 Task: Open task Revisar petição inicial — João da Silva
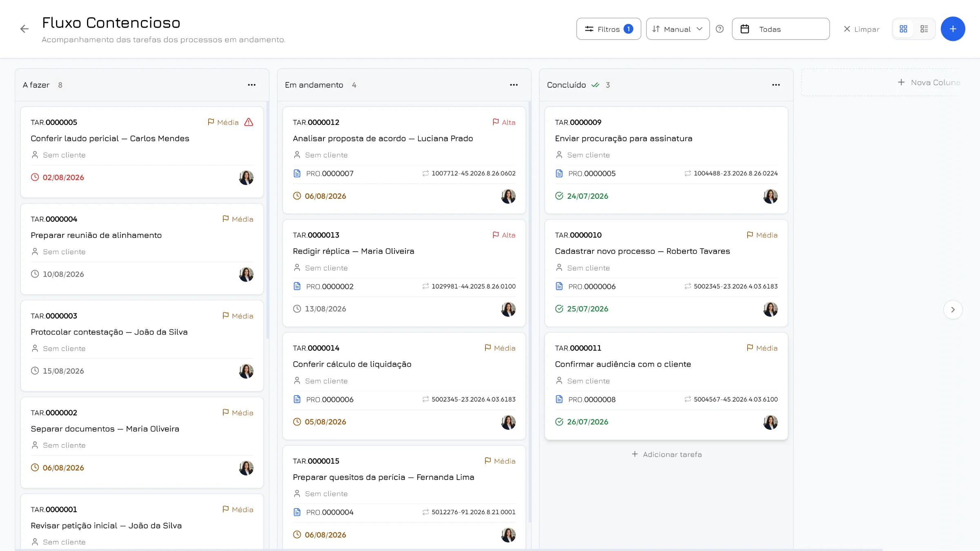click(x=106, y=525)
